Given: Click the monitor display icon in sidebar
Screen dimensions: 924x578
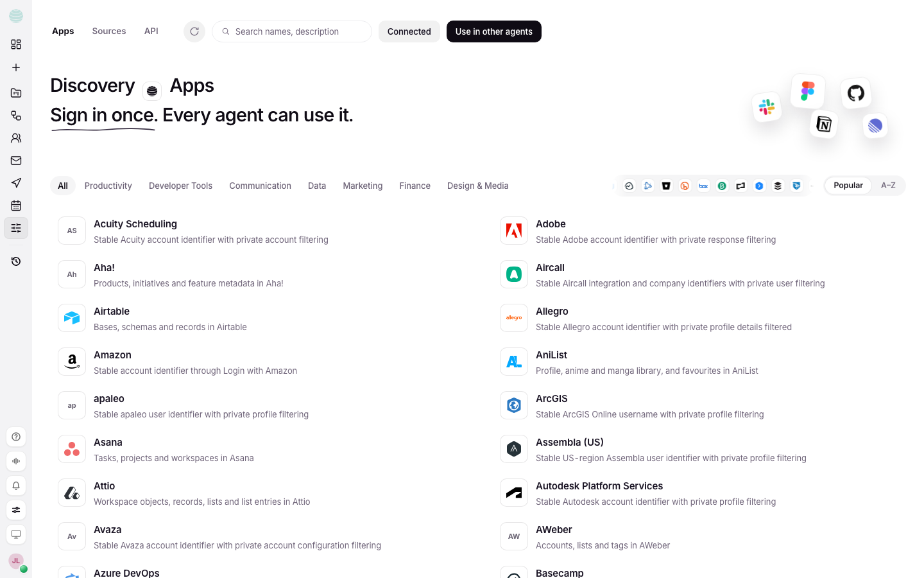Looking at the screenshot, I should click(16, 534).
